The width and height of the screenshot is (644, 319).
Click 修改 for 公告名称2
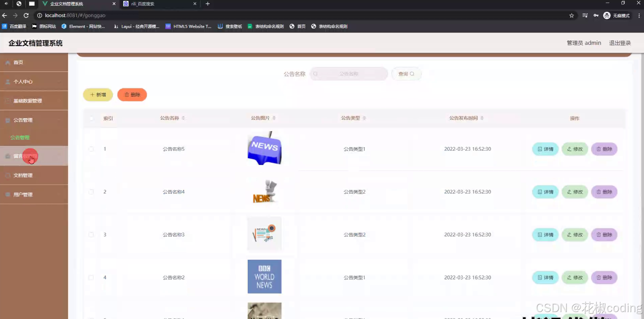point(575,277)
